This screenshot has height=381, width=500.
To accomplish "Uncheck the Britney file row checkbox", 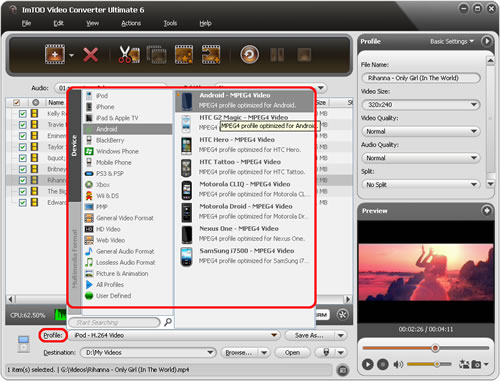I will (22, 169).
